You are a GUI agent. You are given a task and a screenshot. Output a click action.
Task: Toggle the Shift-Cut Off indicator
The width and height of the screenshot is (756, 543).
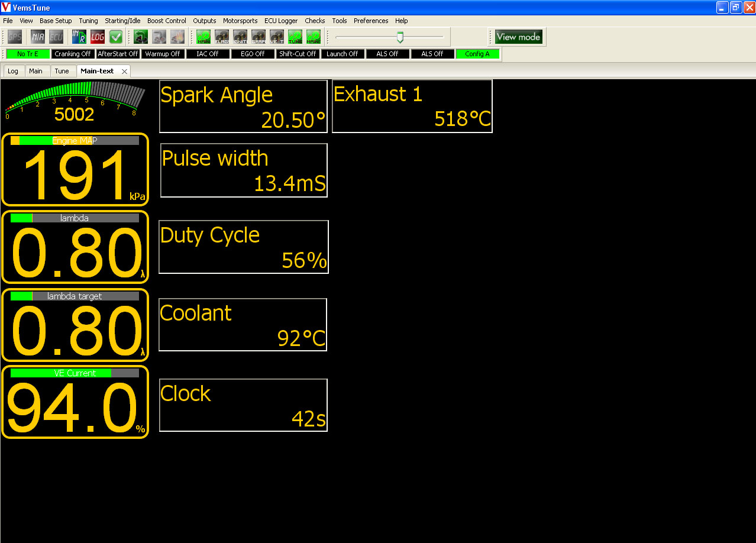(x=298, y=54)
